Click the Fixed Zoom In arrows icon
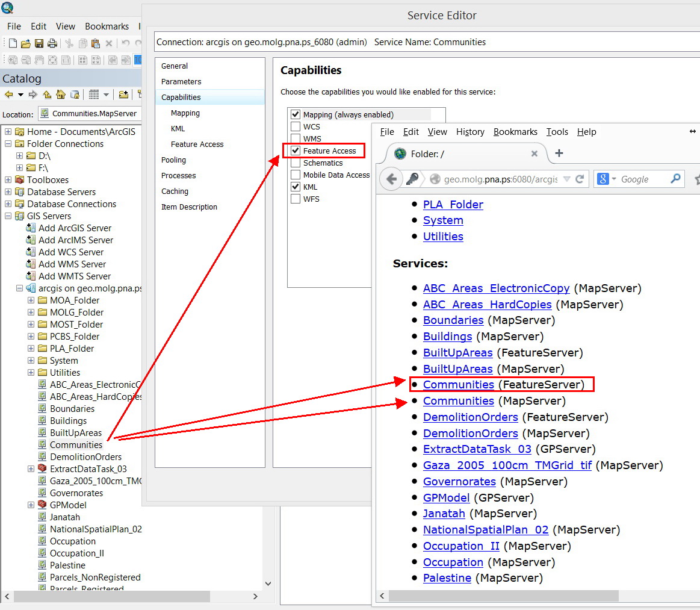700x610 pixels. (x=82, y=60)
